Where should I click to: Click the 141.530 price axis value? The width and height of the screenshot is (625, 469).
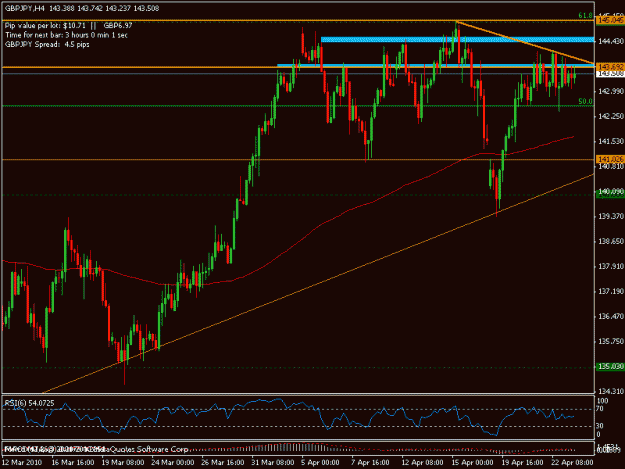point(610,141)
